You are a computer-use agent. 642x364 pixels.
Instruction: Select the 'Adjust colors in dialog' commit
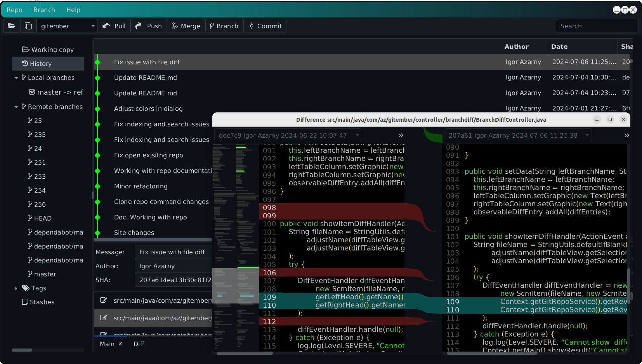pyautogui.click(x=148, y=109)
